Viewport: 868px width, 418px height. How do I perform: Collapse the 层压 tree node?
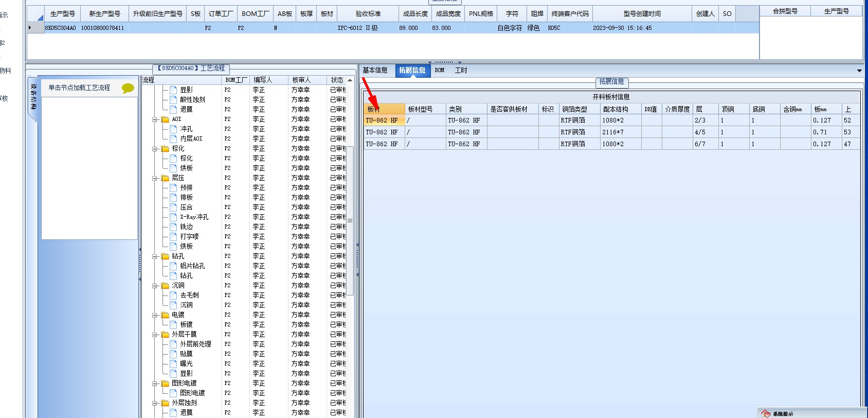coord(155,178)
